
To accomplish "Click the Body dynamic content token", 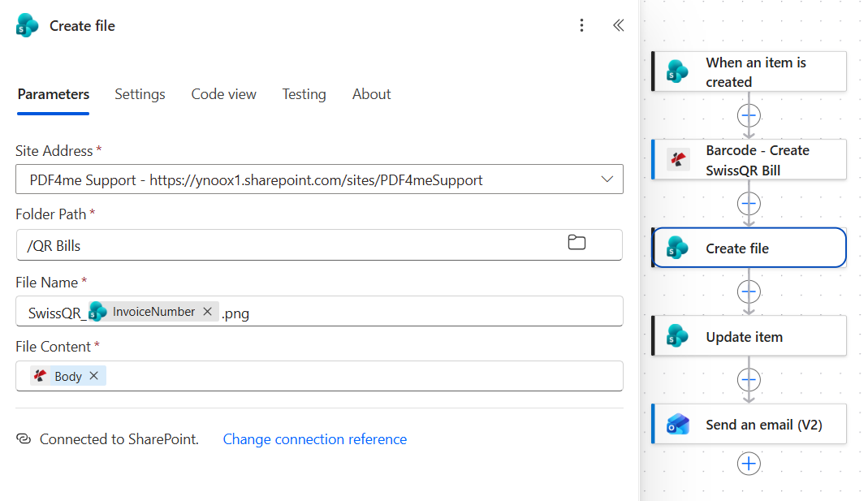I will (68, 377).
